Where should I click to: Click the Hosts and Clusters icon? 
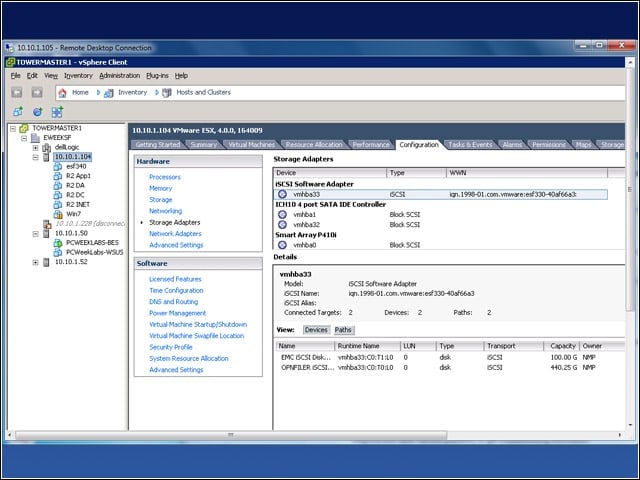167,93
